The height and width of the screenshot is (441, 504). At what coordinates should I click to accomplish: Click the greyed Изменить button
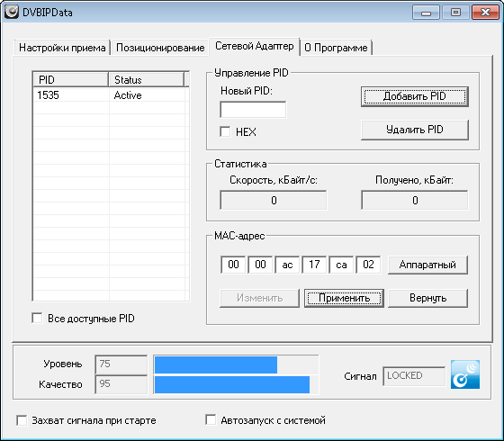(260, 298)
